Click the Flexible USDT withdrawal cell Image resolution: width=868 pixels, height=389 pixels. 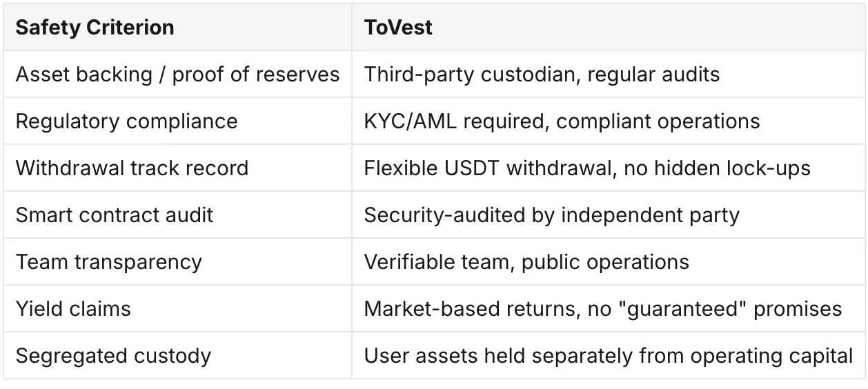(x=607, y=168)
